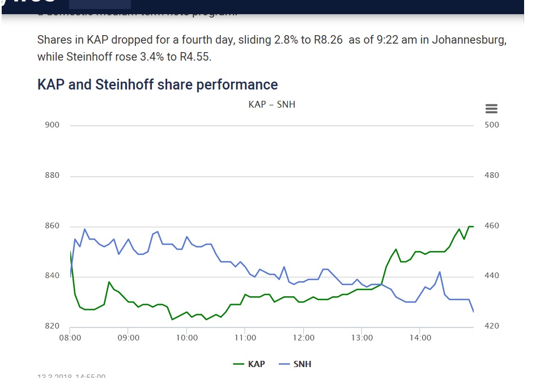Click the 900 label on left axis

(x=52, y=125)
